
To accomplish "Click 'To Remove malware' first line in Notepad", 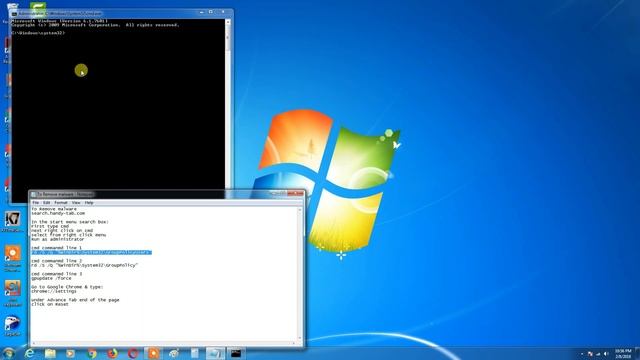I will click(54, 209).
